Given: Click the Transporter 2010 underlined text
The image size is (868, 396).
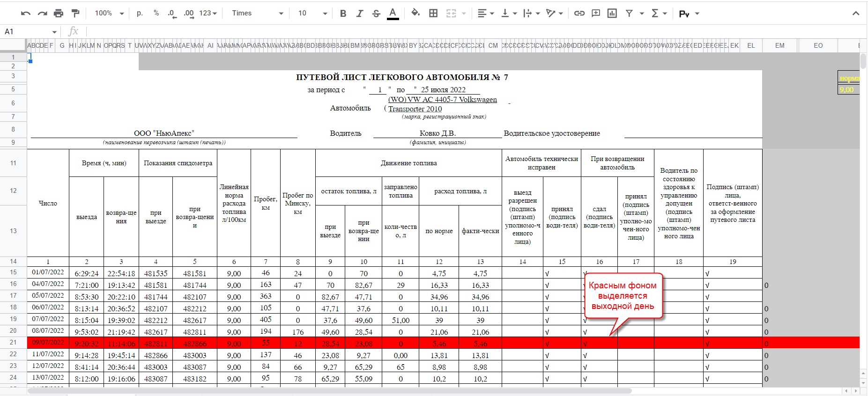Looking at the screenshot, I should (x=415, y=109).
